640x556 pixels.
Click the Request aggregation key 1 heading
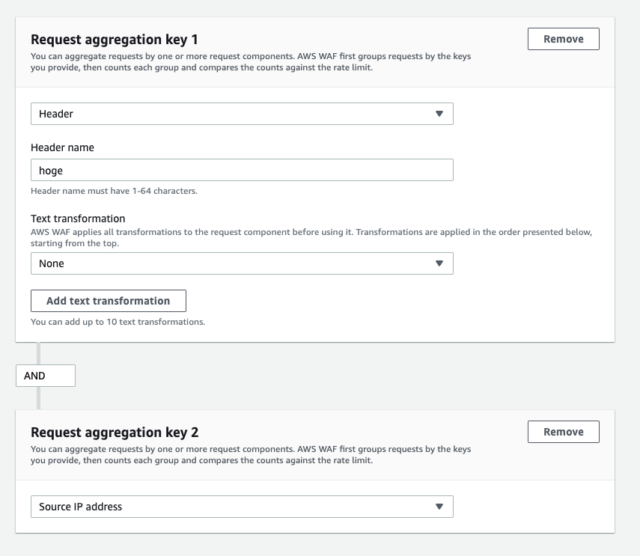coord(114,40)
